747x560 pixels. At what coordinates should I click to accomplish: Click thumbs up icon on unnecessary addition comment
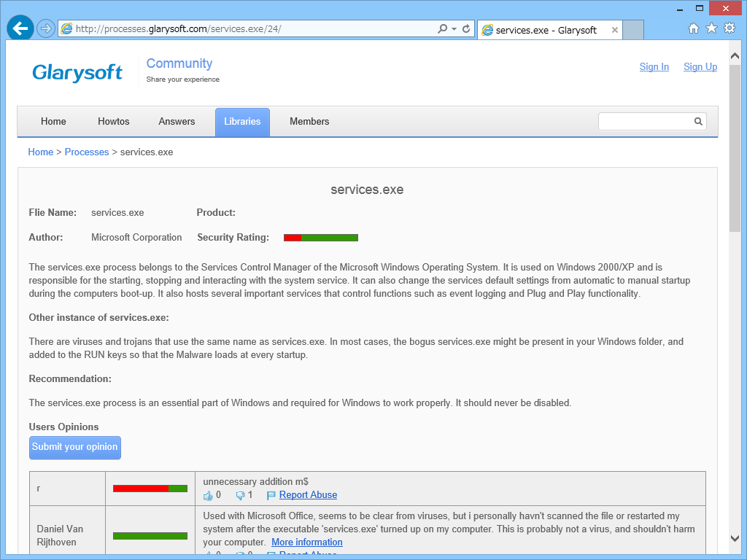208,496
